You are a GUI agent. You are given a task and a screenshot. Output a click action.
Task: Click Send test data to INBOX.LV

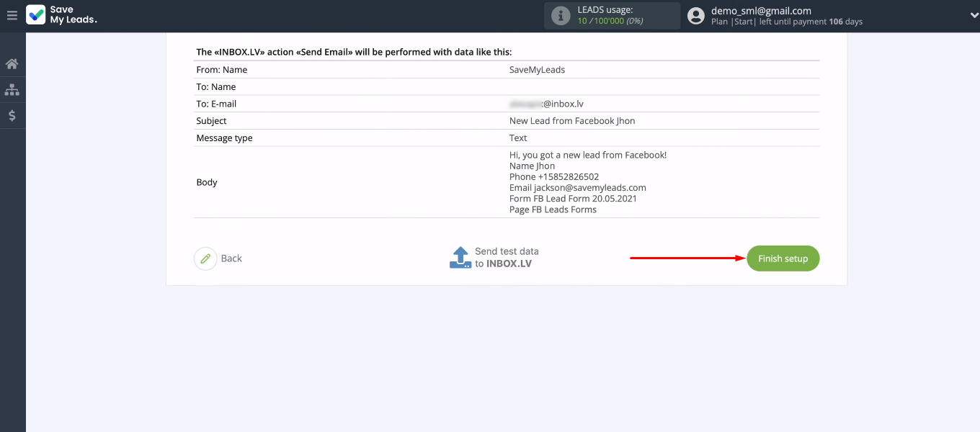(507, 258)
